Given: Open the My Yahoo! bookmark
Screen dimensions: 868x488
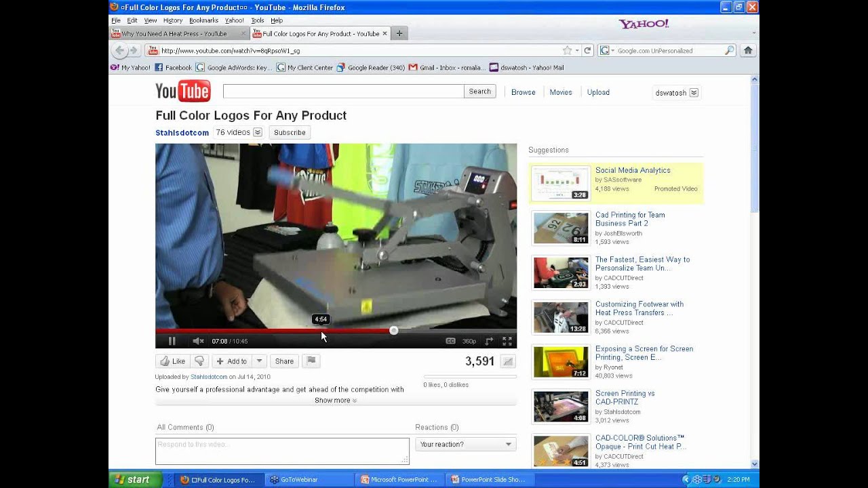Looking at the screenshot, I should (x=130, y=68).
